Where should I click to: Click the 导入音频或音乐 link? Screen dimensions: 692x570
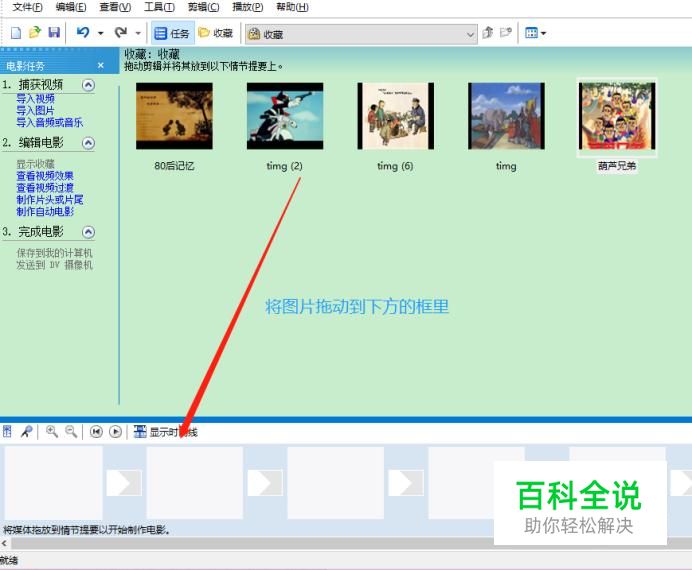50,122
